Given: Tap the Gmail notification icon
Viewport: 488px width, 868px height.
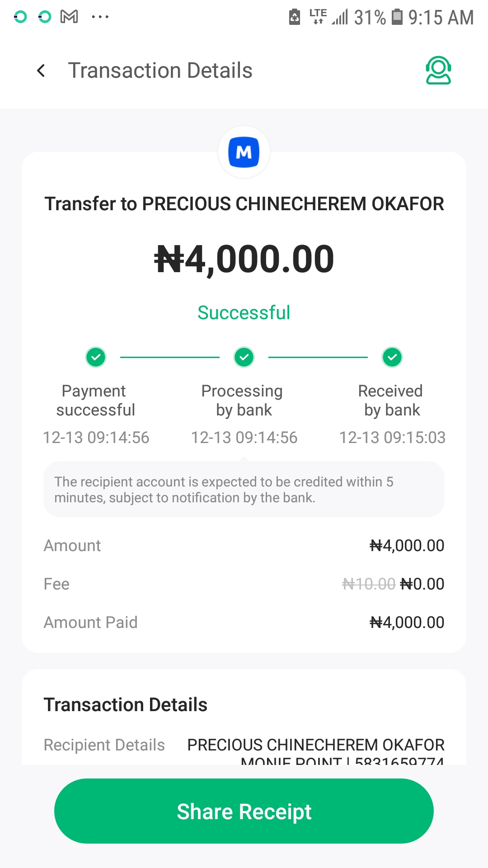Looking at the screenshot, I should [x=69, y=17].
